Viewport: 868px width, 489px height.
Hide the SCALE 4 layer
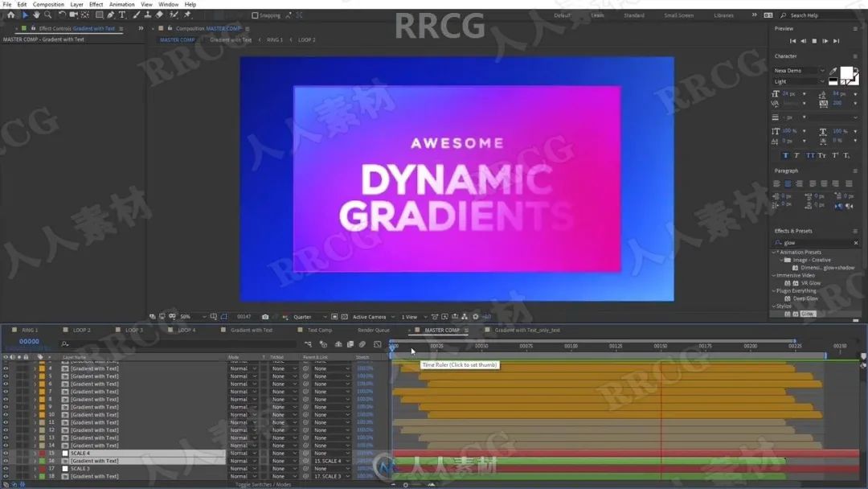pyautogui.click(x=6, y=454)
